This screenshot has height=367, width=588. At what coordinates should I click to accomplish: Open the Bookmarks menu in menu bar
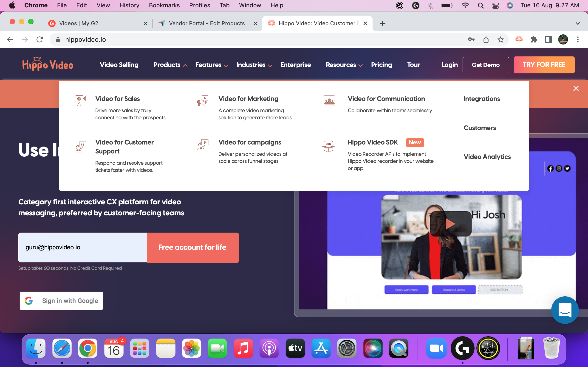164,5
